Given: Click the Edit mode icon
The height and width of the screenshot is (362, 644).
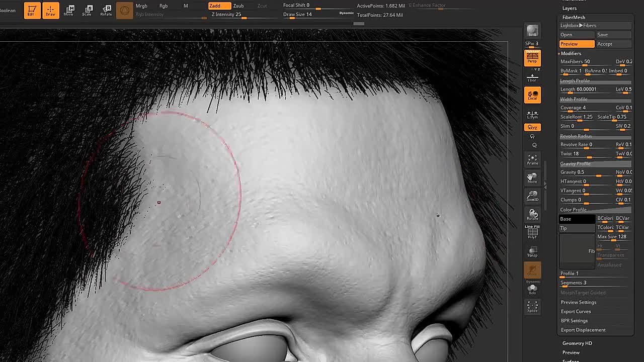Looking at the screenshot, I should 32,10.
